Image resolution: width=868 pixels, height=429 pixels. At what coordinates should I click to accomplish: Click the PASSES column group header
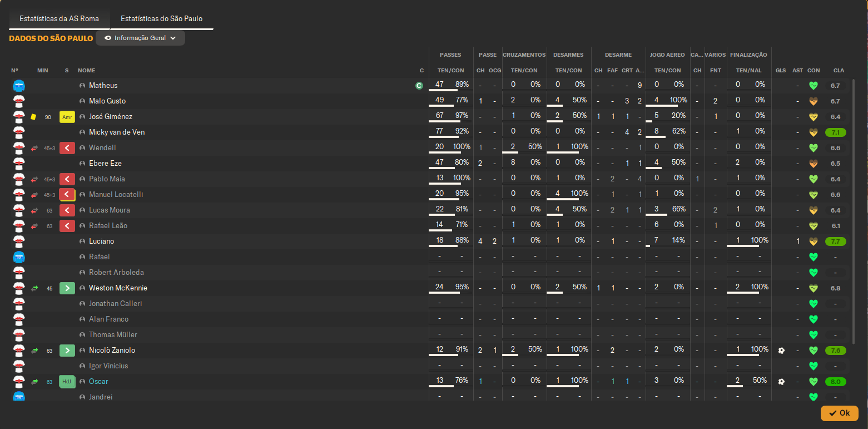(x=450, y=55)
